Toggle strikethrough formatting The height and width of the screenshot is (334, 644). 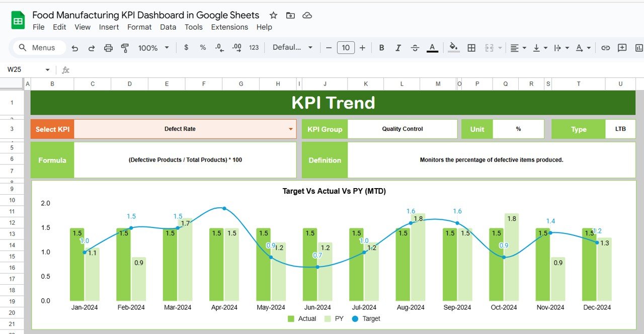click(x=415, y=48)
